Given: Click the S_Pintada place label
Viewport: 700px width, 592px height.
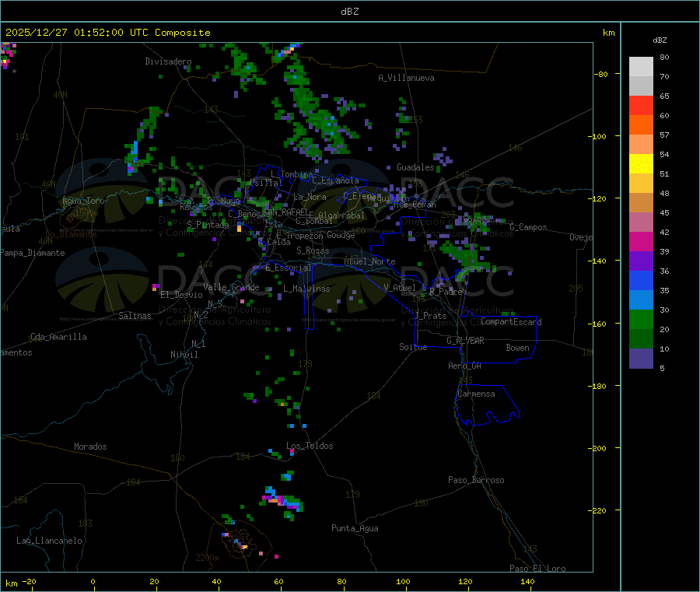Looking at the screenshot, I should coord(208,225).
